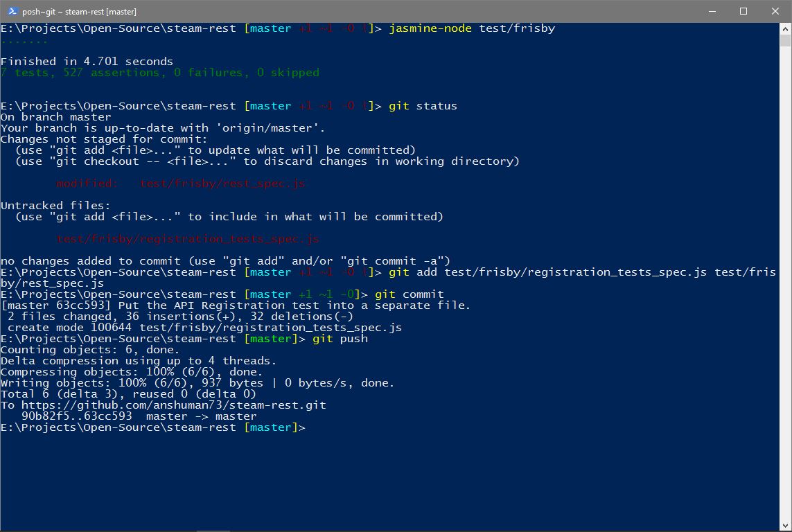Click the PowerShell icon in title bar

click(x=12, y=11)
